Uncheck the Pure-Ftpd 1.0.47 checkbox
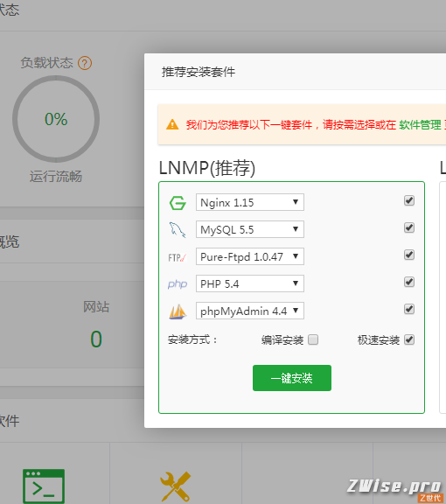Image resolution: width=446 pixels, height=504 pixels. [409, 255]
